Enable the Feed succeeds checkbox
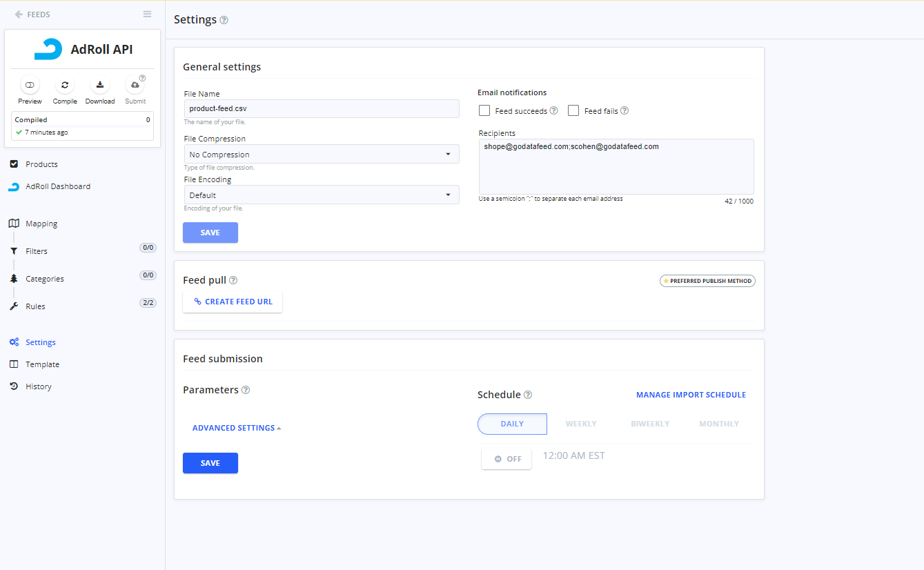 click(484, 110)
